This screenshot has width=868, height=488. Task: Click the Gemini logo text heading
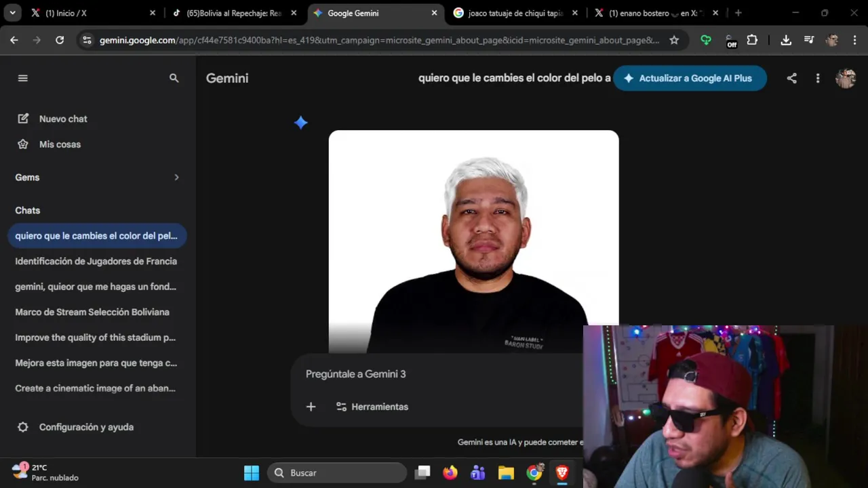(x=227, y=78)
